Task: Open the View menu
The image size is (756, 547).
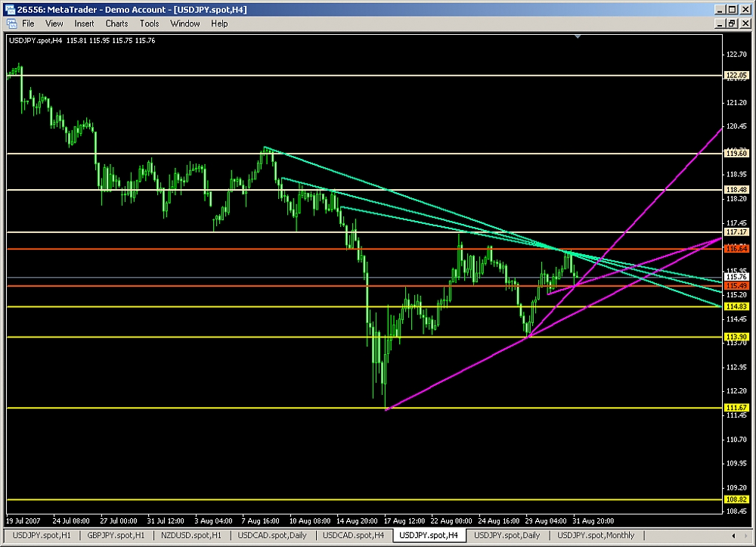Action: tap(54, 23)
